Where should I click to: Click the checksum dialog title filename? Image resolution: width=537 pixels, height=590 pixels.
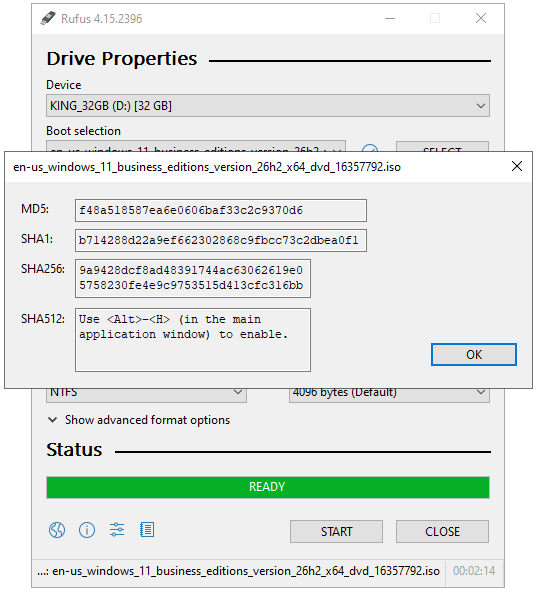tap(207, 167)
